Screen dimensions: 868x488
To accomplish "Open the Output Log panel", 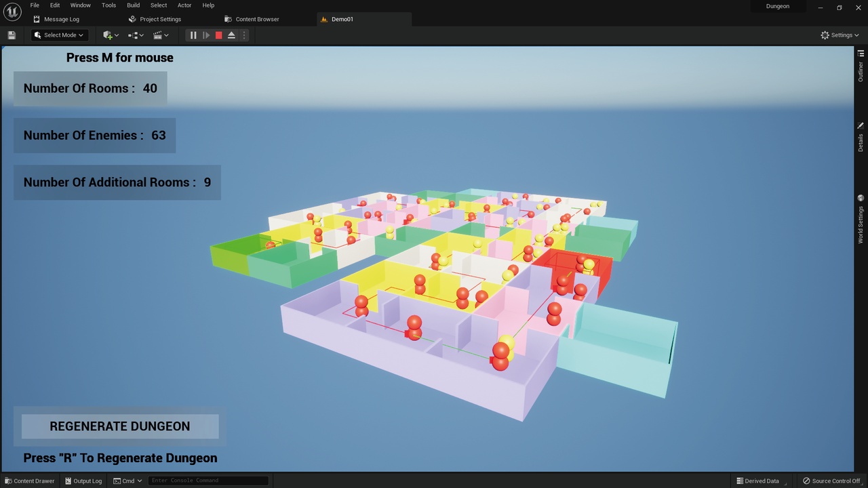I will (x=83, y=481).
